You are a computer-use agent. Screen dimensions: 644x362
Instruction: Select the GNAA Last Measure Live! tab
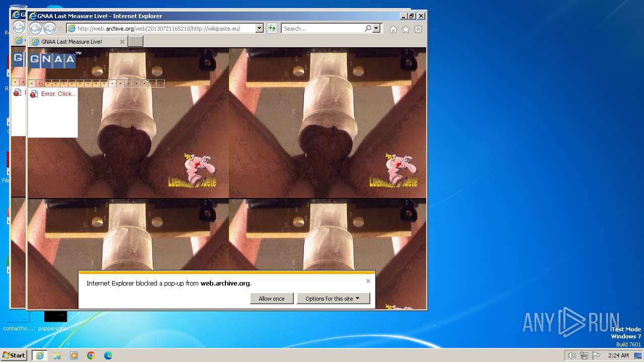77,42
